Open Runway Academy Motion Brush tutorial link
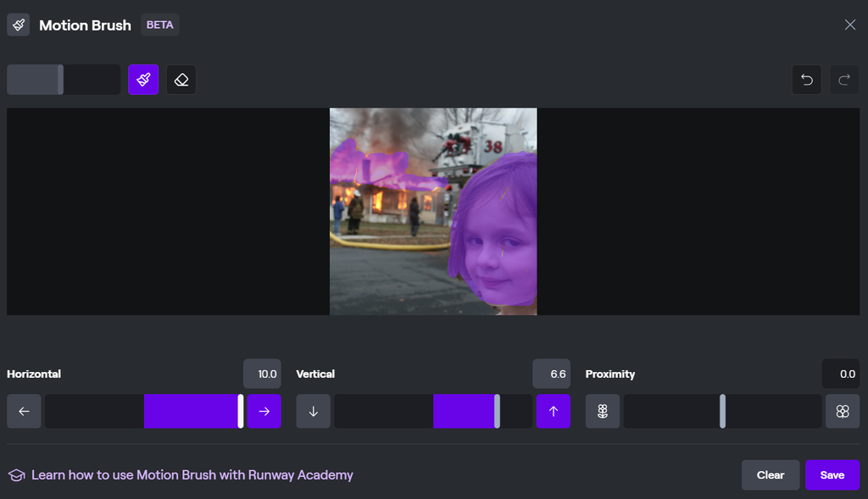 192,474
